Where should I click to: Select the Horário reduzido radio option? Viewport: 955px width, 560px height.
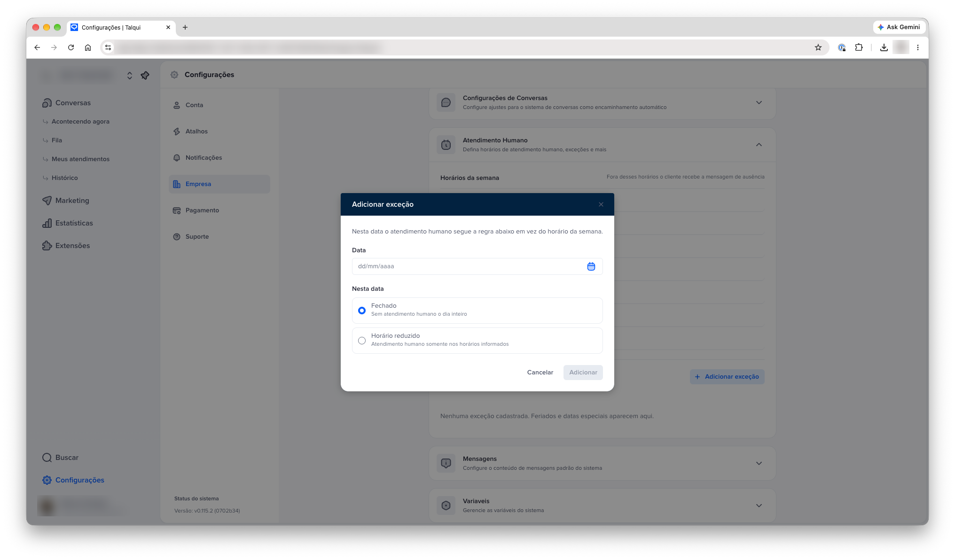[477, 340]
